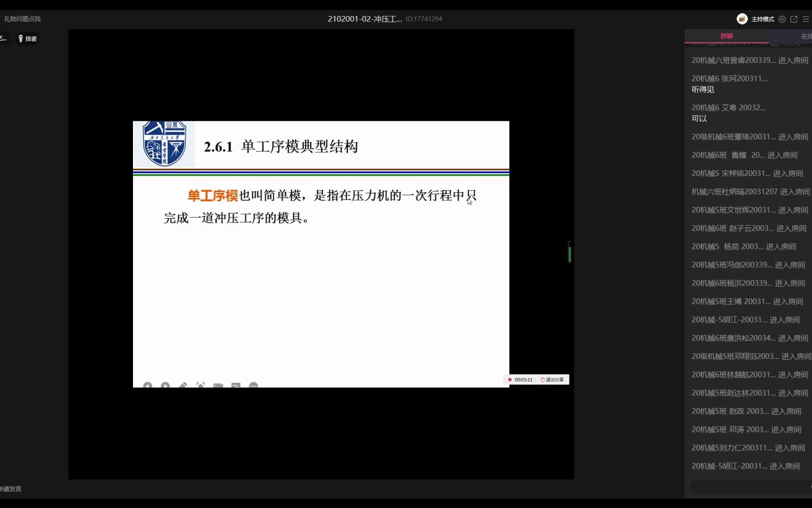Click entry 20机械6班杨洪200339...

click(x=748, y=284)
